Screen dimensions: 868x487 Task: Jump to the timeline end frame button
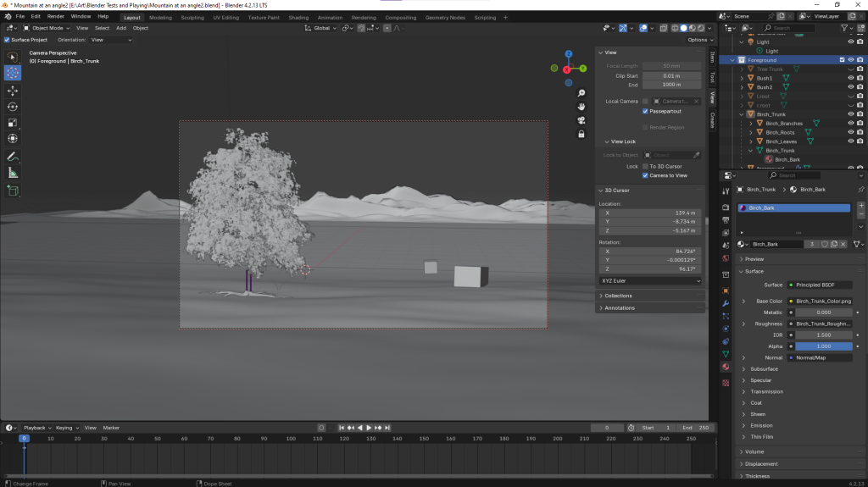(x=387, y=428)
